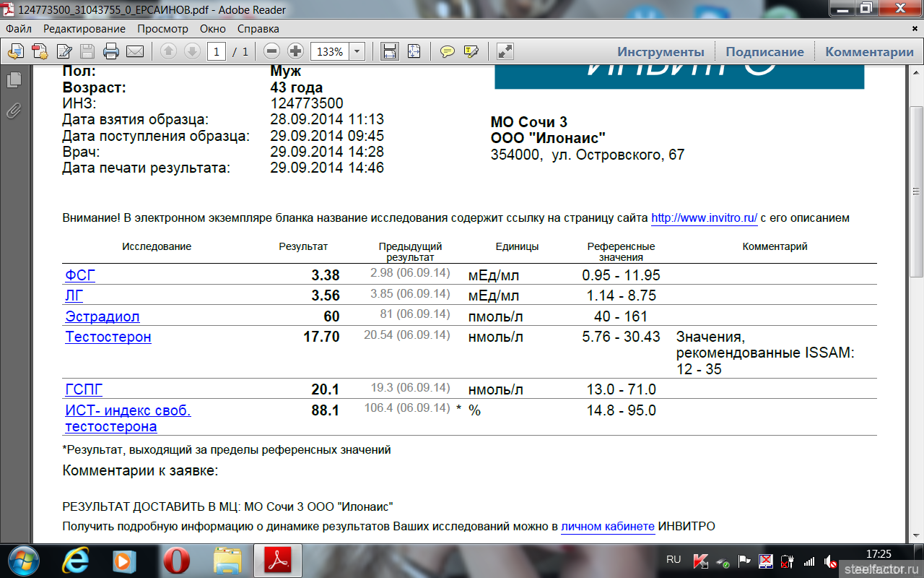Click the page number input field
Screen dimensions: 924x578
pos(217,51)
